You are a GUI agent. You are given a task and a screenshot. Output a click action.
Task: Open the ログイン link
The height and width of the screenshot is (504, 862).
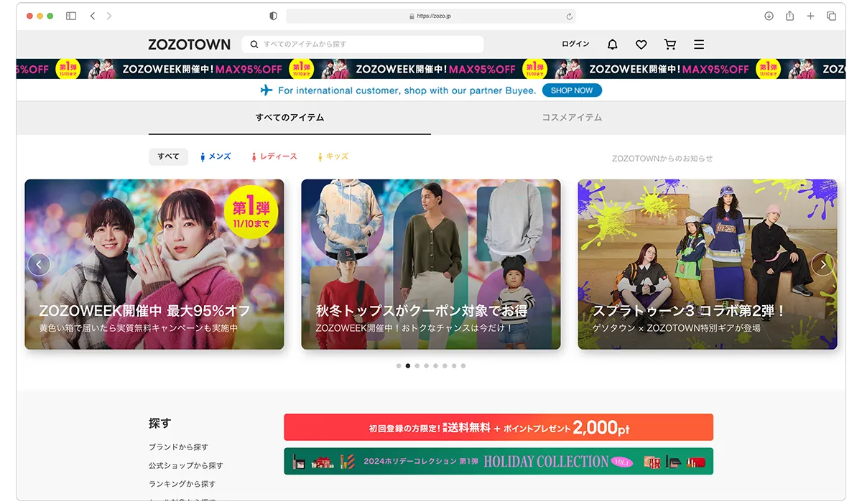click(x=575, y=44)
